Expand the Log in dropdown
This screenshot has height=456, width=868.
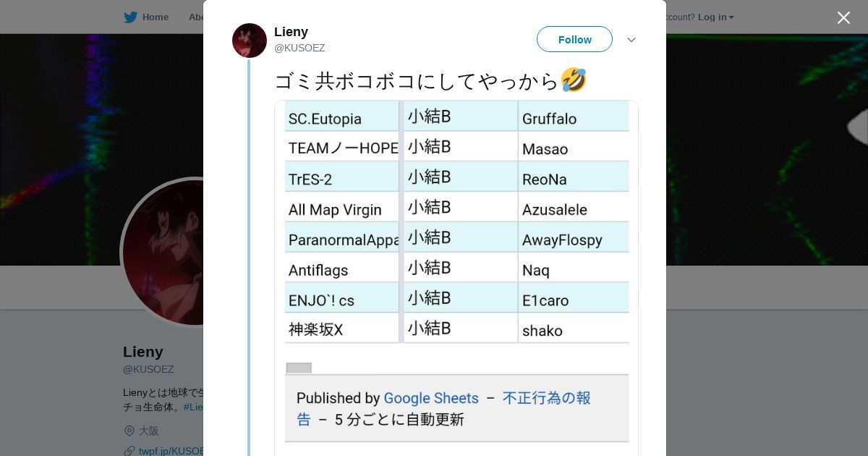715,17
